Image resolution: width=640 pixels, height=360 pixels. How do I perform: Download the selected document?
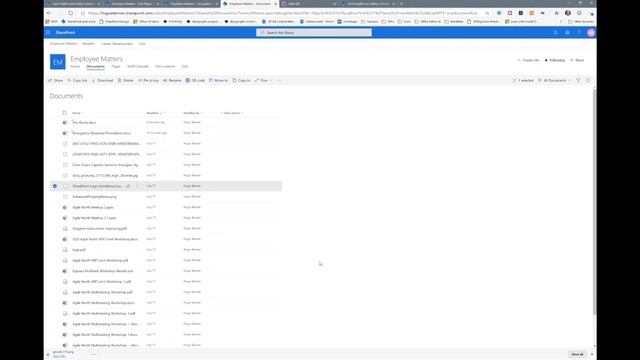(102, 80)
